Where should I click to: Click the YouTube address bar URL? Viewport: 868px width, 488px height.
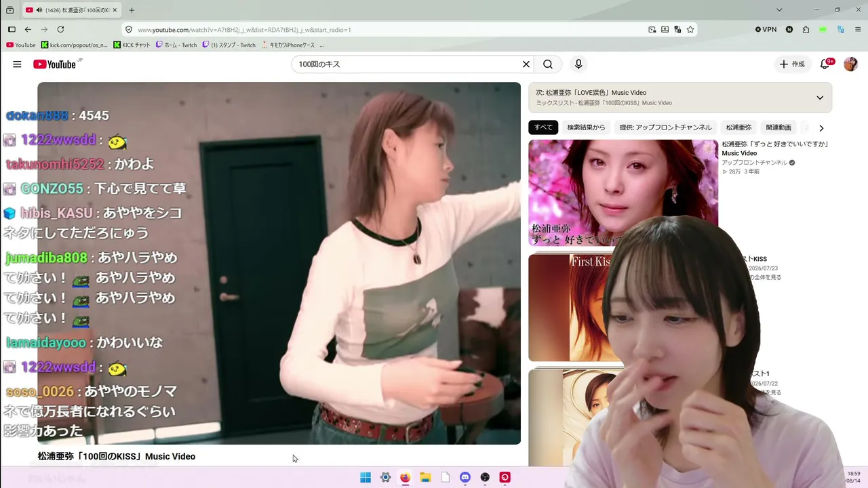tap(244, 30)
